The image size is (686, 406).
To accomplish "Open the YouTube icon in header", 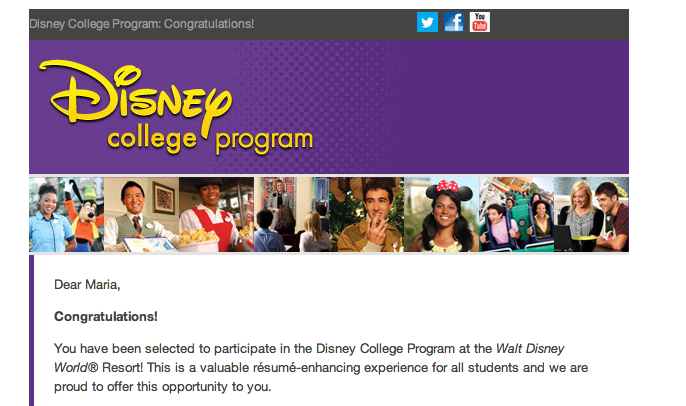I will pos(480,22).
